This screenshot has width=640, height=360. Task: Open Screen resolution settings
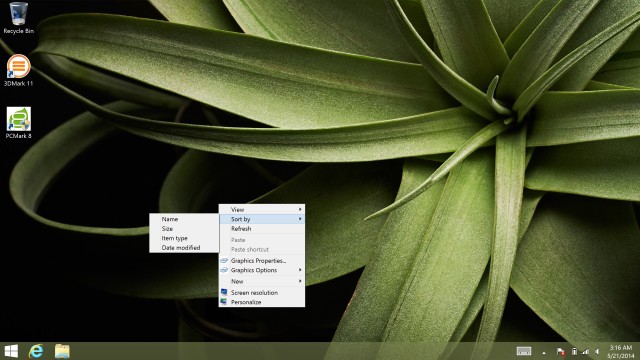point(262,293)
